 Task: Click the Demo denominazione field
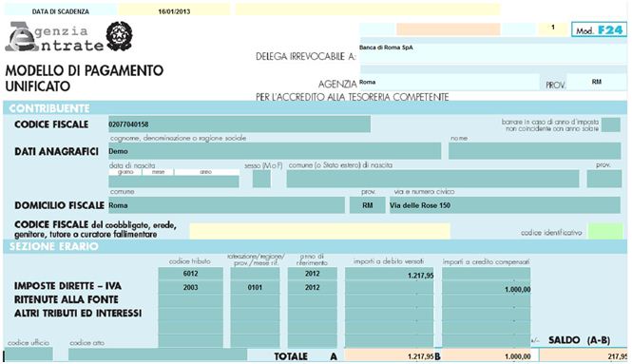click(275, 151)
